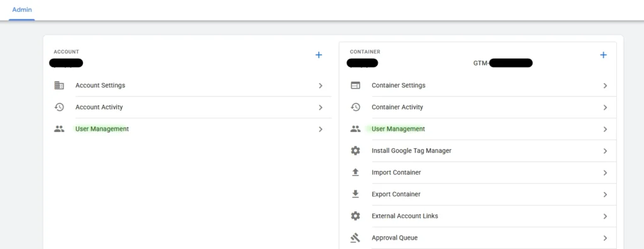This screenshot has height=249, width=644.
Task: Expand Container Activity chevron arrow
Action: (605, 108)
